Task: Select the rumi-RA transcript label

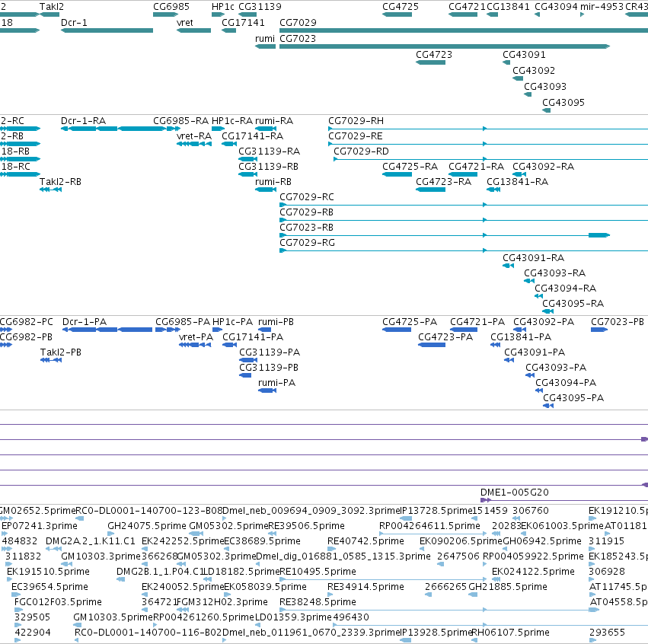Action: (x=274, y=121)
